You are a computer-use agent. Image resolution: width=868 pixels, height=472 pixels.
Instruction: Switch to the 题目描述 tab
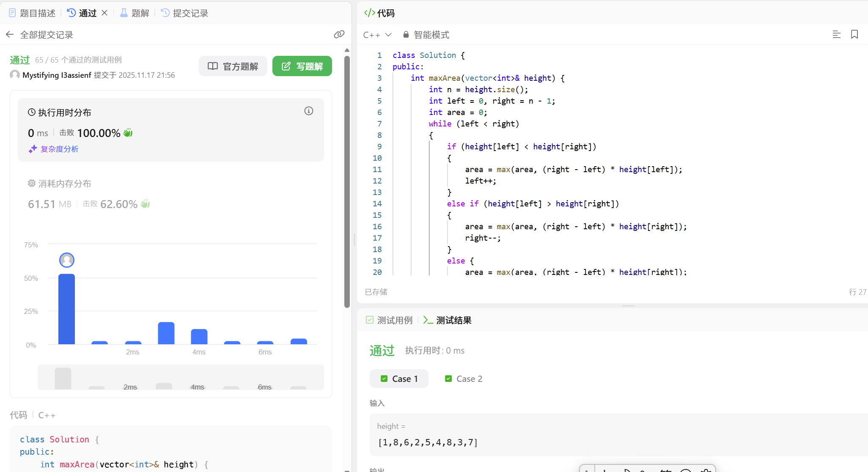point(32,13)
